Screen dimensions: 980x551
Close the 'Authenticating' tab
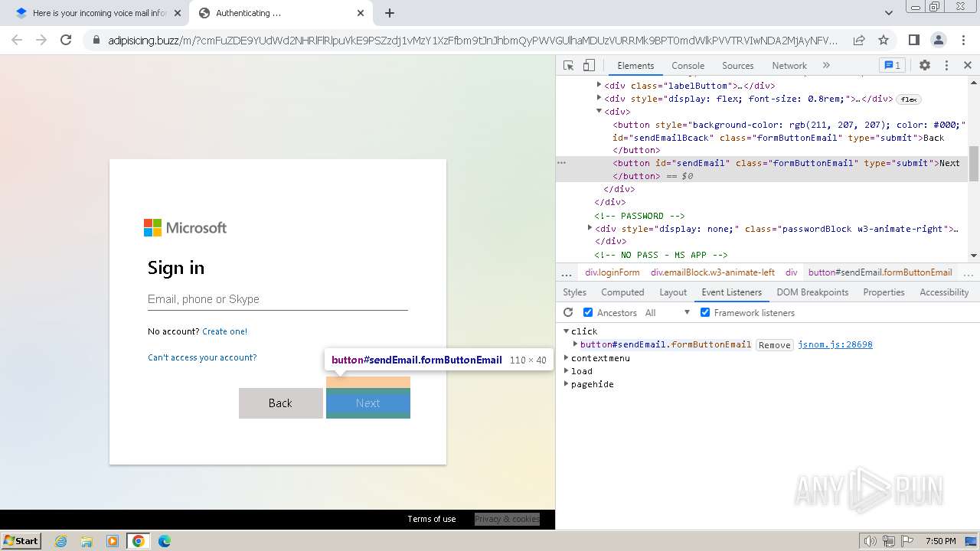(361, 13)
